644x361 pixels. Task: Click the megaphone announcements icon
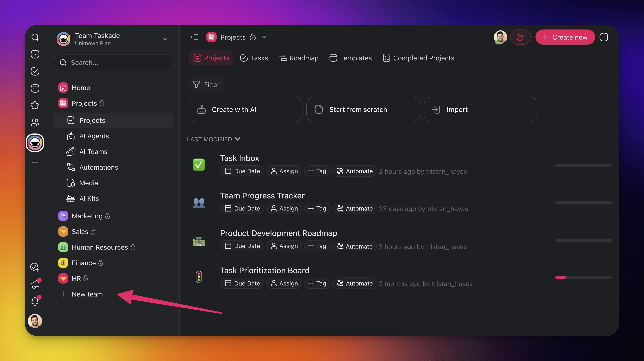pos(35,284)
